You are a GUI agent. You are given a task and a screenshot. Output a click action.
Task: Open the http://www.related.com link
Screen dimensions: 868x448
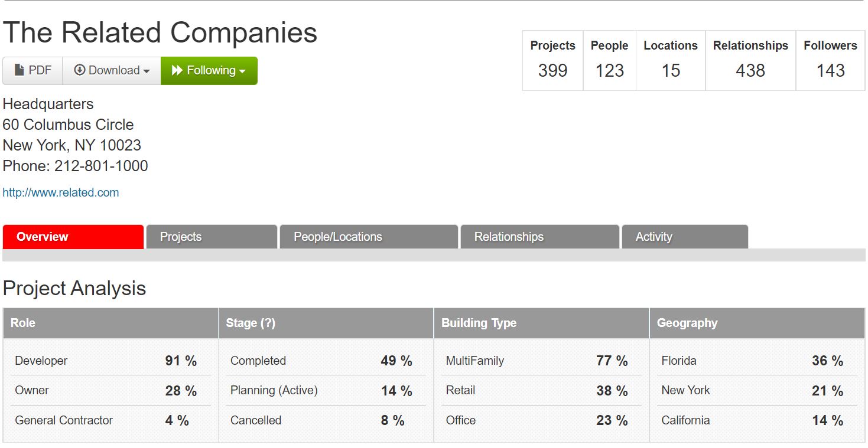tap(61, 192)
